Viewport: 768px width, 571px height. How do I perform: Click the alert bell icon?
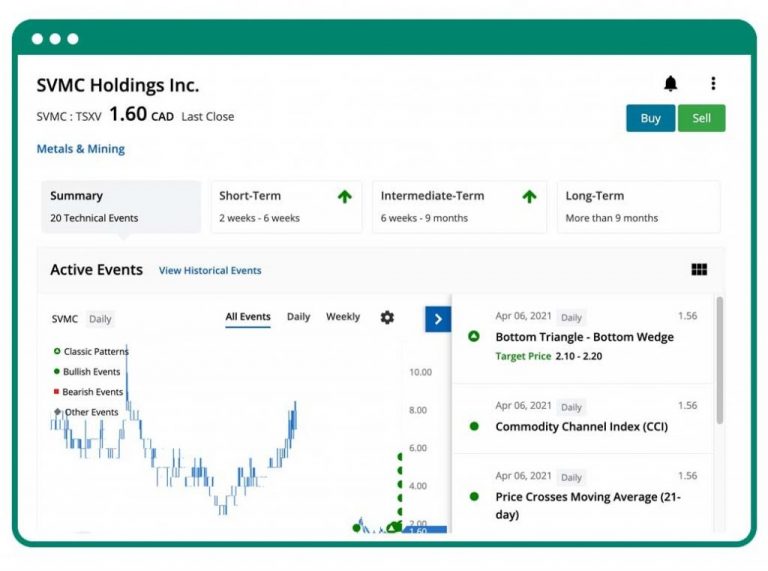coord(670,83)
